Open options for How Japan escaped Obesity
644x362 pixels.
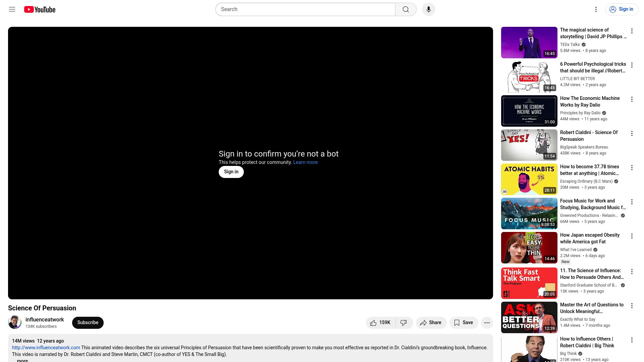click(632, 236)
